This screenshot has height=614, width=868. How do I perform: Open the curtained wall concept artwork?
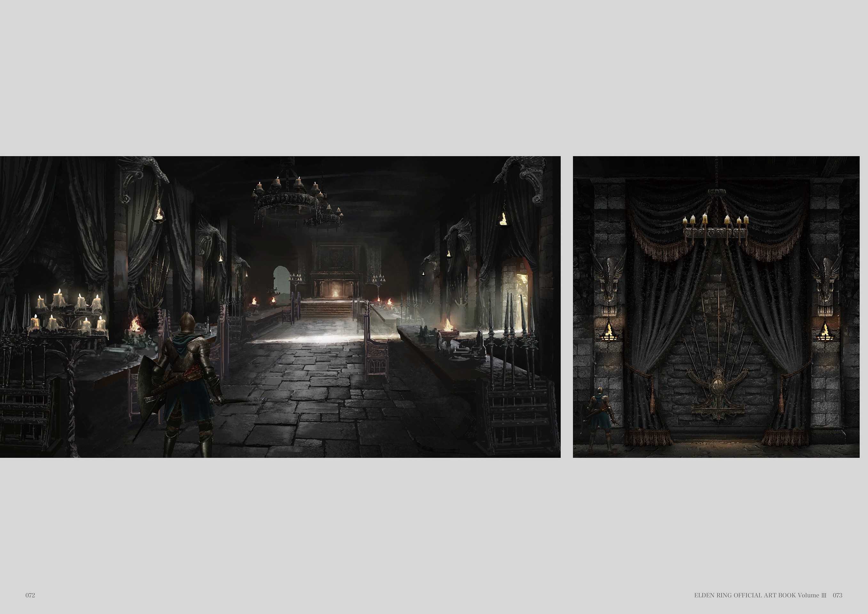tap(716, 307)
